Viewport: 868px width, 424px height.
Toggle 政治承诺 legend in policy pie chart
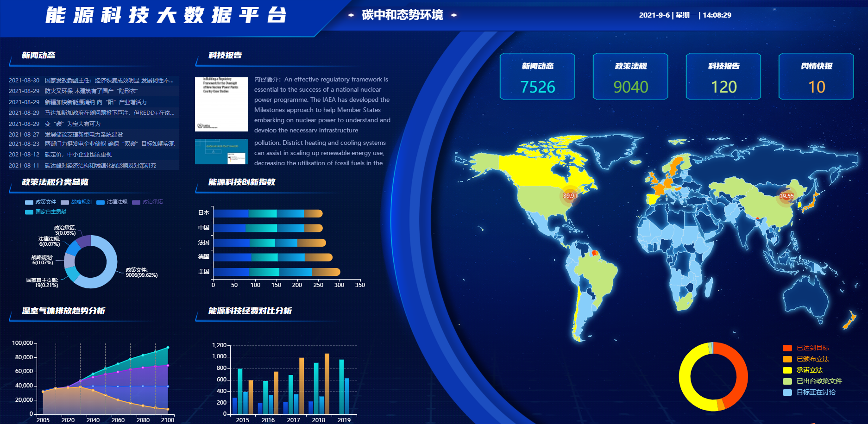tap(148, 202)
